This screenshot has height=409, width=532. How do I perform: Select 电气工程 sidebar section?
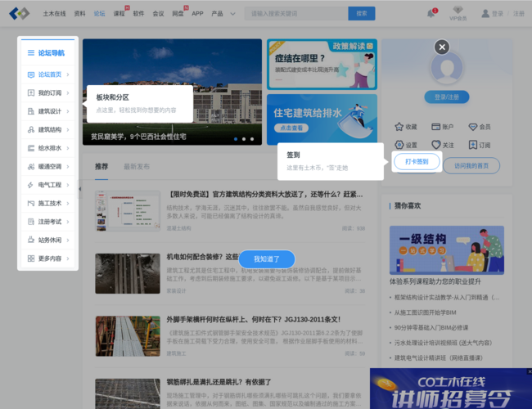47,185
